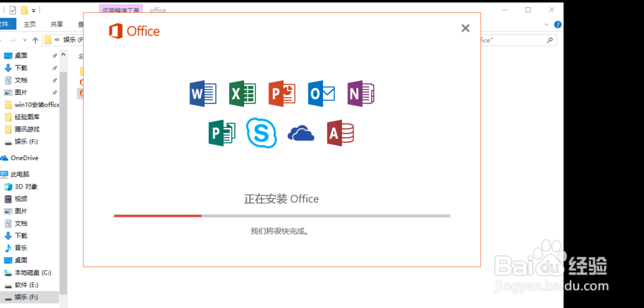Click the PowerPoint icon in Office installer
Image resolution: width=644 pixels, height=308 pixels.
(x=282, y=94)
